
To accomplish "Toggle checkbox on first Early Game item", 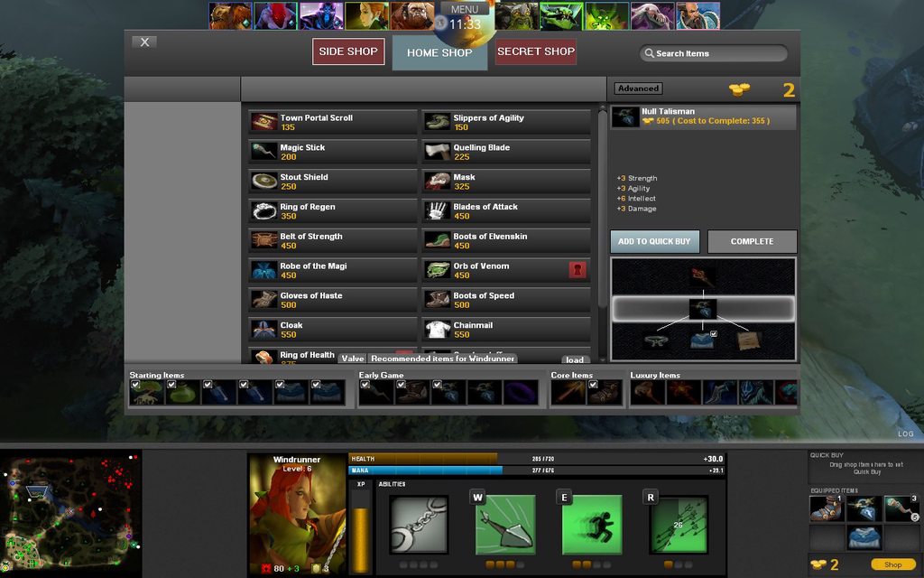I will (365, 385).
